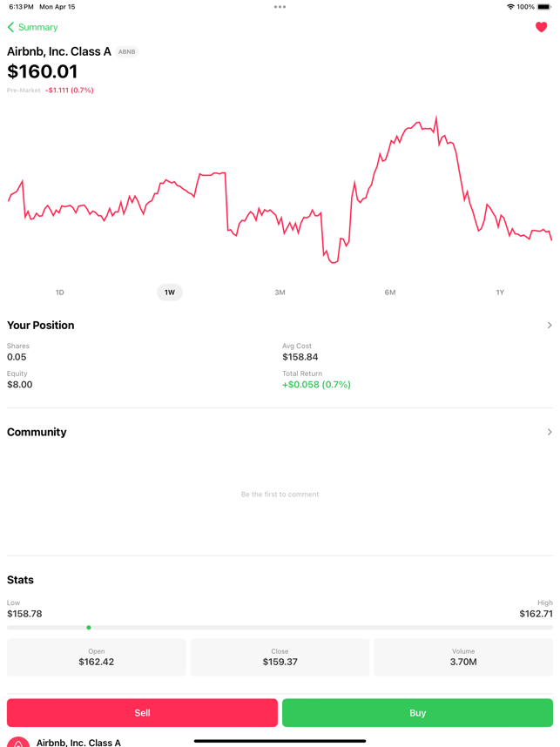Tap the red Sell button
This screenshot has height=747, width=560.
(x=142, y=713)
